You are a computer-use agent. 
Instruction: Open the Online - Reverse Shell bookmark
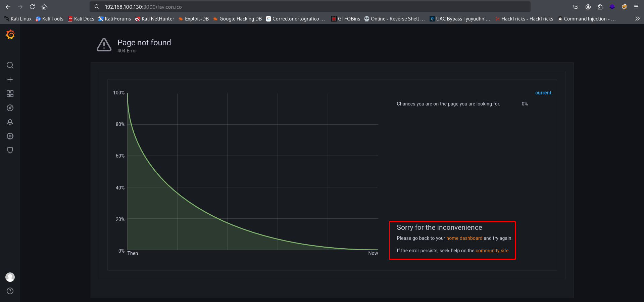point(395,19)
